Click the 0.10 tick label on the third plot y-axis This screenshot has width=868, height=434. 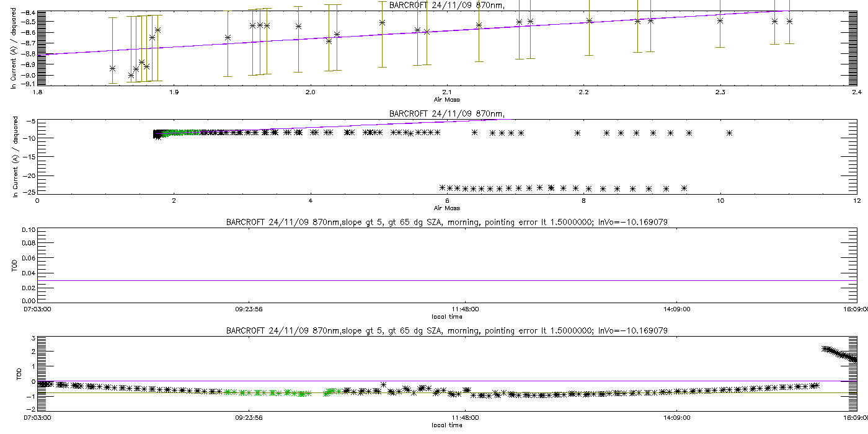click(x=28, y=230)
